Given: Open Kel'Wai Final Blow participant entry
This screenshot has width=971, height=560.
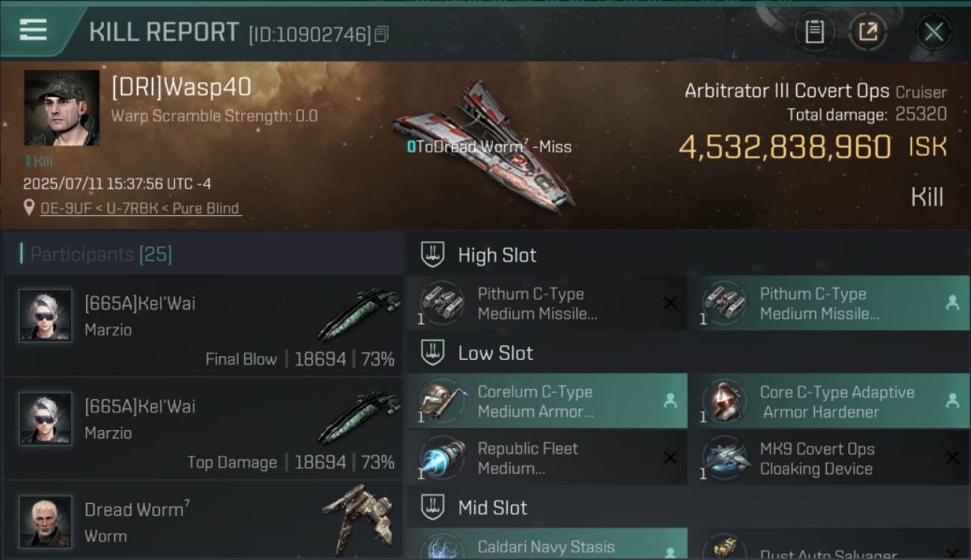Looking at the screenshot, I should point(202,325).
